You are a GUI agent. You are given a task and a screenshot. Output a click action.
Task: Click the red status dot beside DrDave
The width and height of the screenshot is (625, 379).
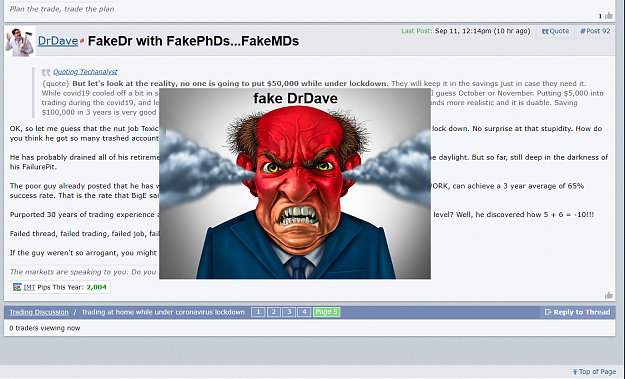[x=82, y=41]
